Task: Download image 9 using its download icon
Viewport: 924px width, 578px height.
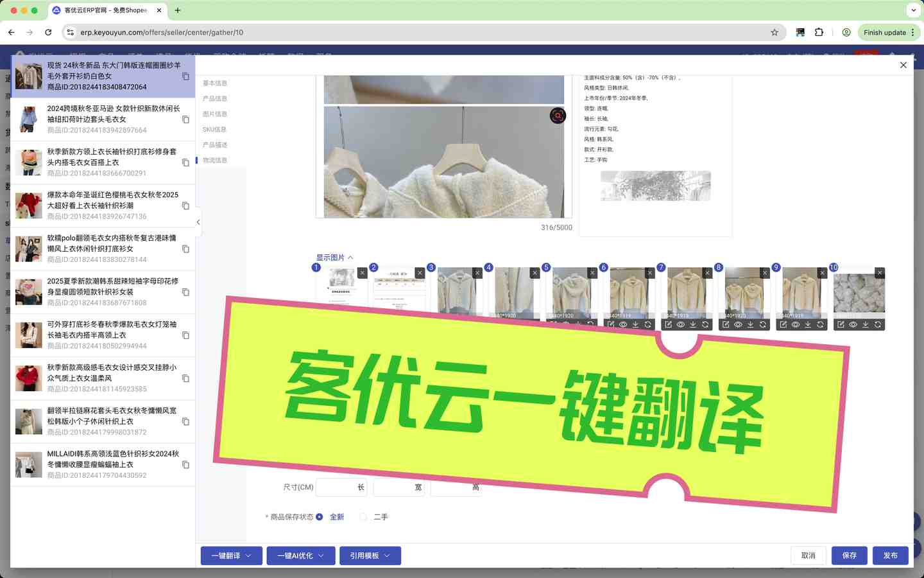Action: (x=808, y=325)
